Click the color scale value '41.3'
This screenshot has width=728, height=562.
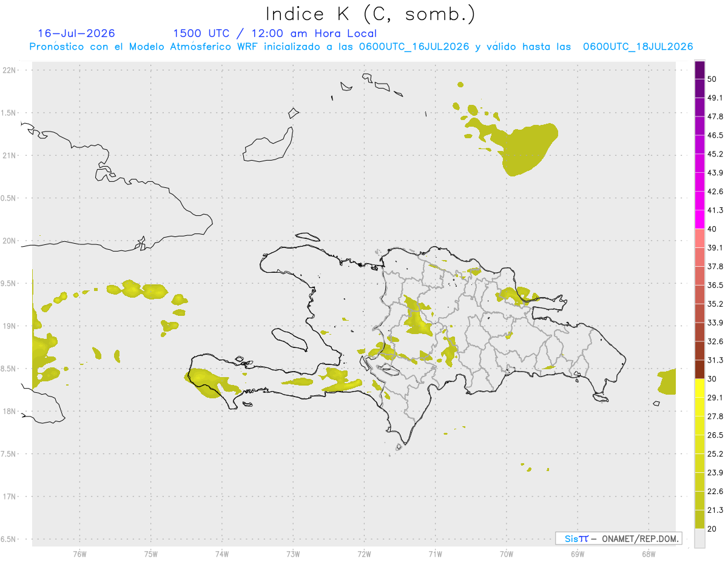(715, 210)
